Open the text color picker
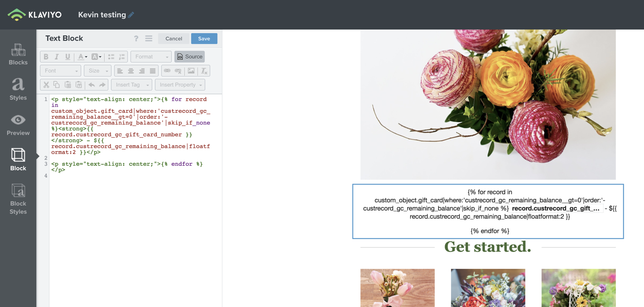The image size is (644, 307). tap(82, 57)
